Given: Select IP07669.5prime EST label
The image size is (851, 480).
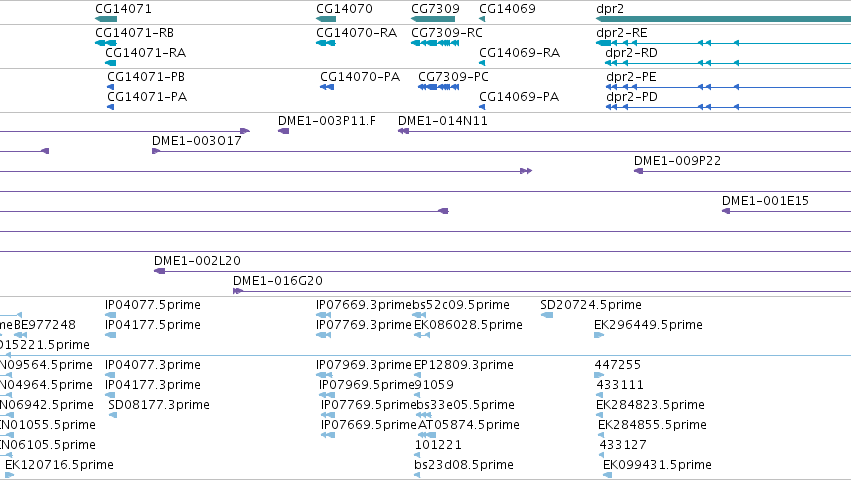Looking at the screenshot, I should point(369,425).
